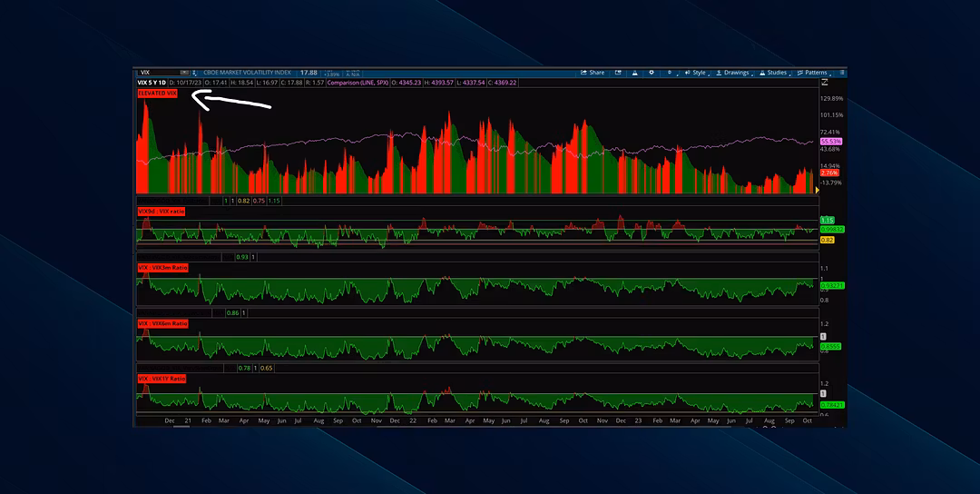Viewport: 980px width, 494px height.
Task: Click the VIX : VIX6m Ratio label
Action: tap(162, 323)
